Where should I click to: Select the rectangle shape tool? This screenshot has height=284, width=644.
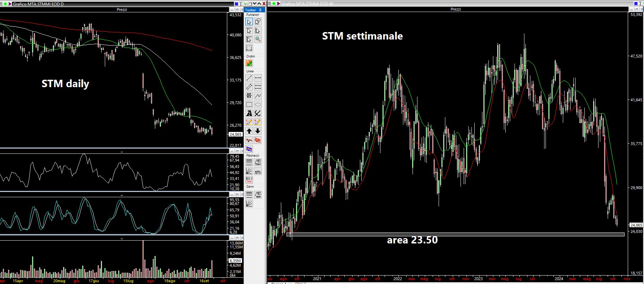(x=249, y=105)
